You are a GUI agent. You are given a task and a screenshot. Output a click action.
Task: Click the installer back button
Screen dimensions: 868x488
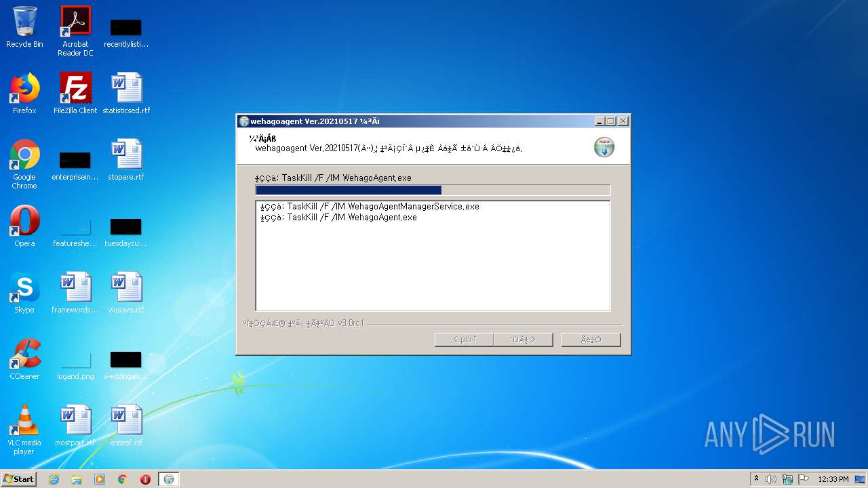tap(464, 340)
